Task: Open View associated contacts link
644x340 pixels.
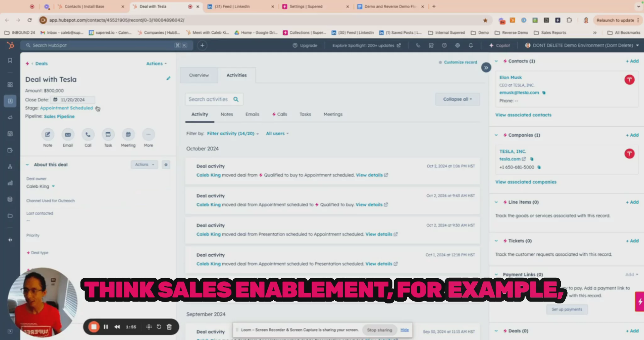Action: point(523,115)
